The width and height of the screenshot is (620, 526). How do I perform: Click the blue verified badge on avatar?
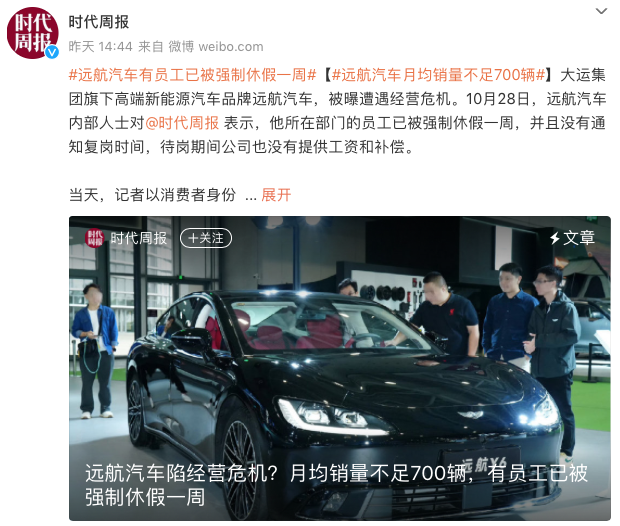tap(52, 52)
